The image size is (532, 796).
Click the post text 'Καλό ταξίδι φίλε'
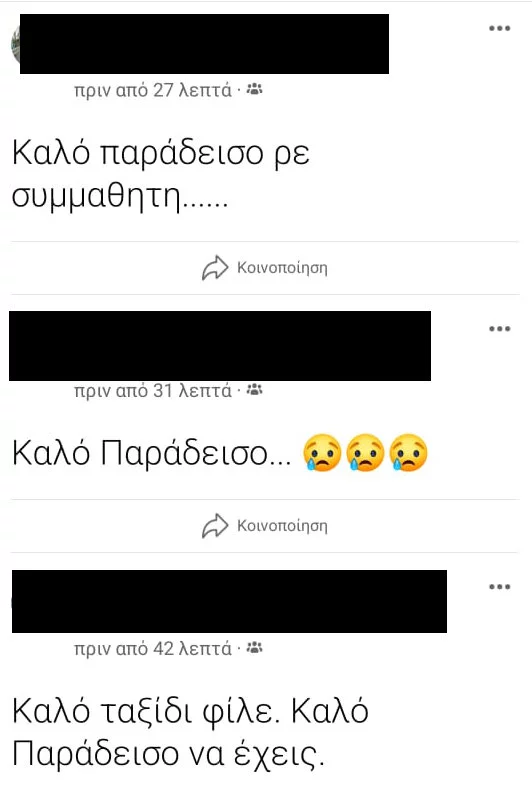coord(146,711)
